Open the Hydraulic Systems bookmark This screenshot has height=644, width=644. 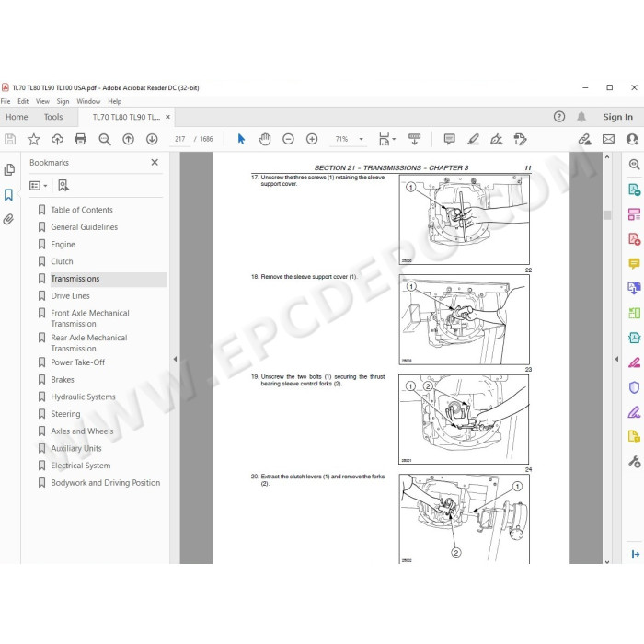(x=83, y=397)
